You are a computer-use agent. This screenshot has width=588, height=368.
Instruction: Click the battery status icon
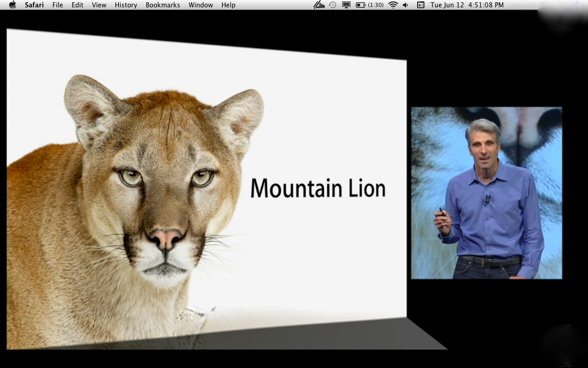tap(361, 5)
